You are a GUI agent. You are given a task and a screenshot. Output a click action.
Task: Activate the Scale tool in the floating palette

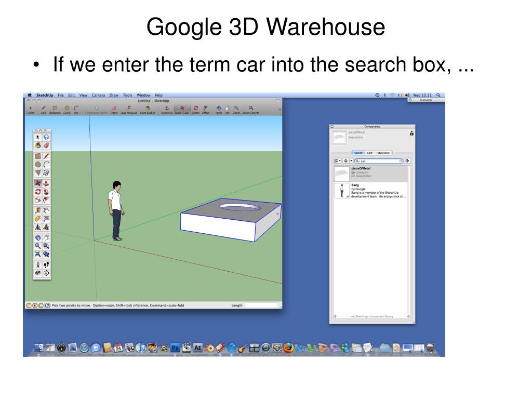point(37,200)
